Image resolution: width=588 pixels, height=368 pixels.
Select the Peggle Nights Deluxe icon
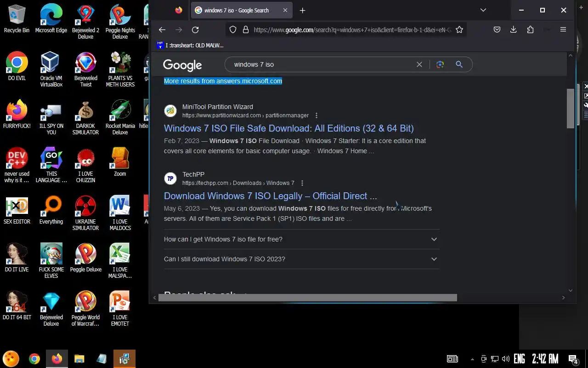120,22
